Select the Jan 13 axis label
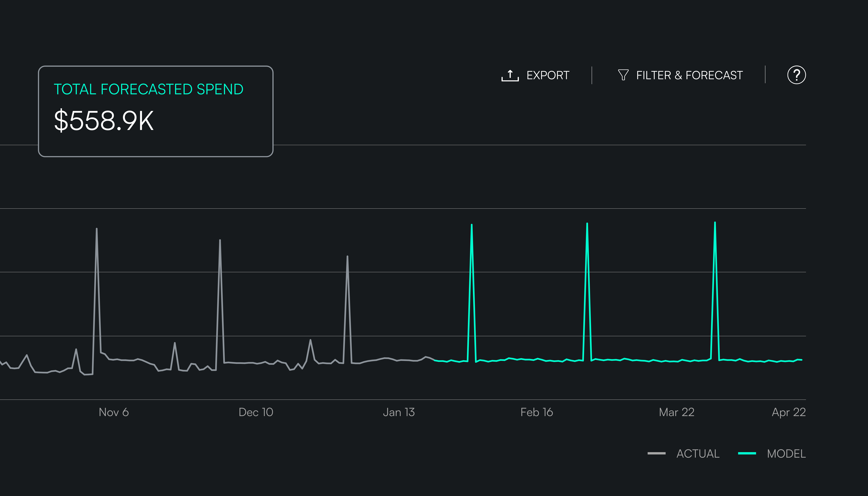This screenshot has width=868, height=496. (x=399, y=412)
